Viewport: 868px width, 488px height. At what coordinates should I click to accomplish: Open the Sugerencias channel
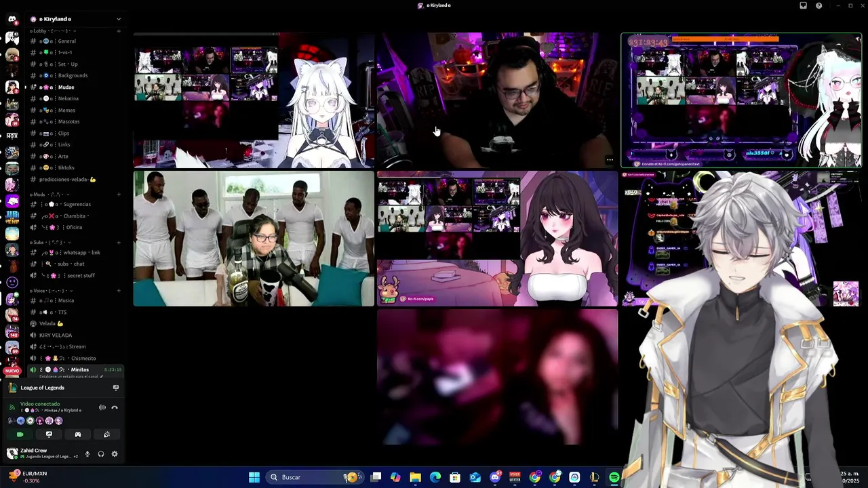point(75,204)
